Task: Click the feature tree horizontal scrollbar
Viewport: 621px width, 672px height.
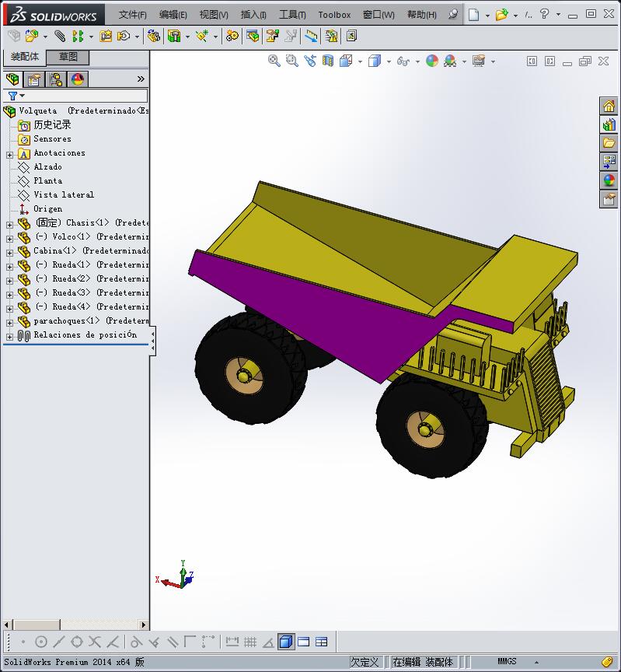Action: [x=75, y=625]
